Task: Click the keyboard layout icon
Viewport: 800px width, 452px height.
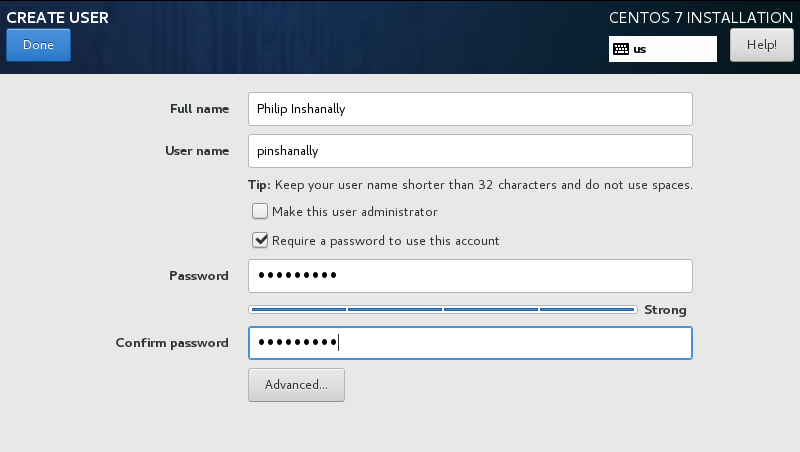Action: click(x=621, y=49)
